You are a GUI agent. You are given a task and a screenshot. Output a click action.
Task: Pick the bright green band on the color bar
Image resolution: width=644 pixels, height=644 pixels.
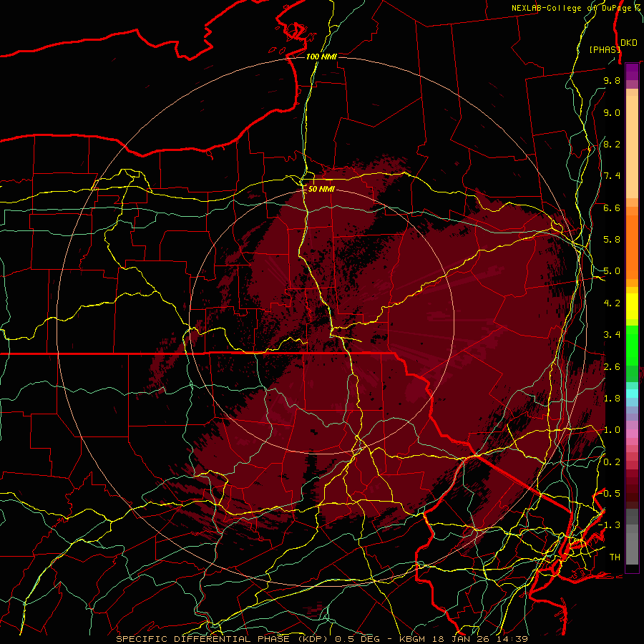click(632, 344)
